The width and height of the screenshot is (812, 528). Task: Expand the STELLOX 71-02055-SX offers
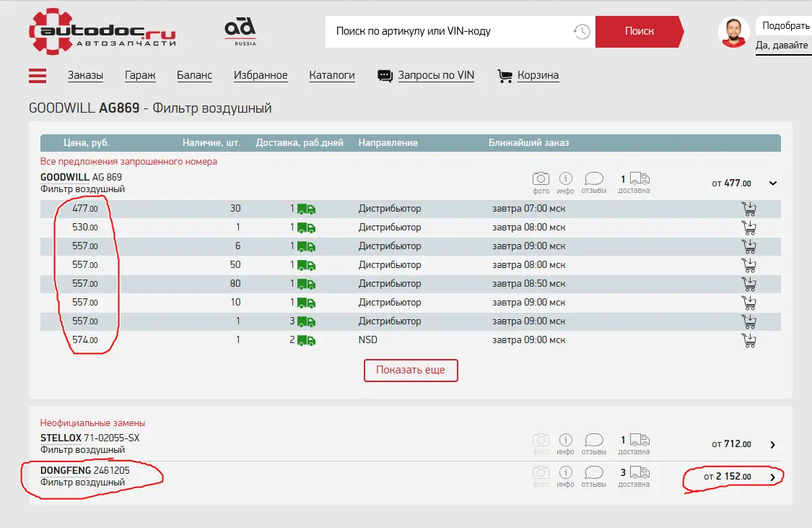coord(772,445)
